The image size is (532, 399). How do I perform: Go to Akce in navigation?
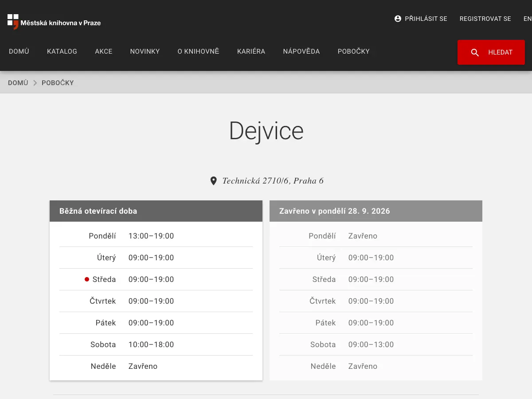point(104,51)
